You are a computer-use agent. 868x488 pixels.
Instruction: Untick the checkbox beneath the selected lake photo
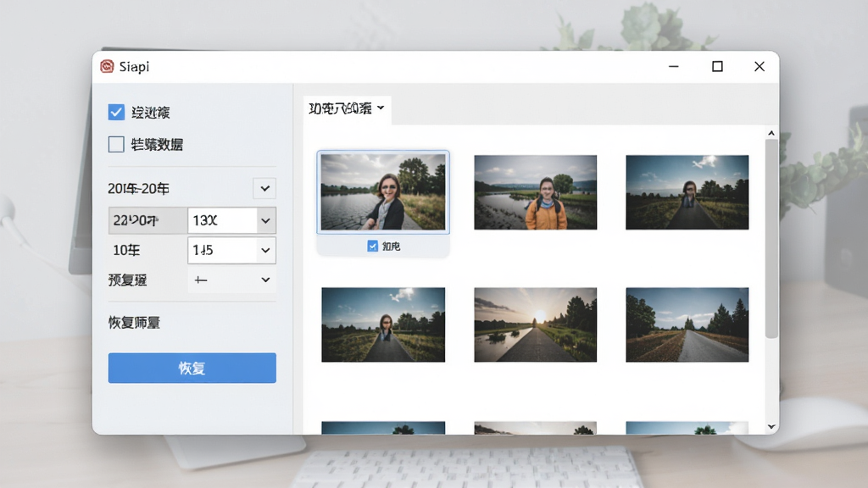(373, 247)
